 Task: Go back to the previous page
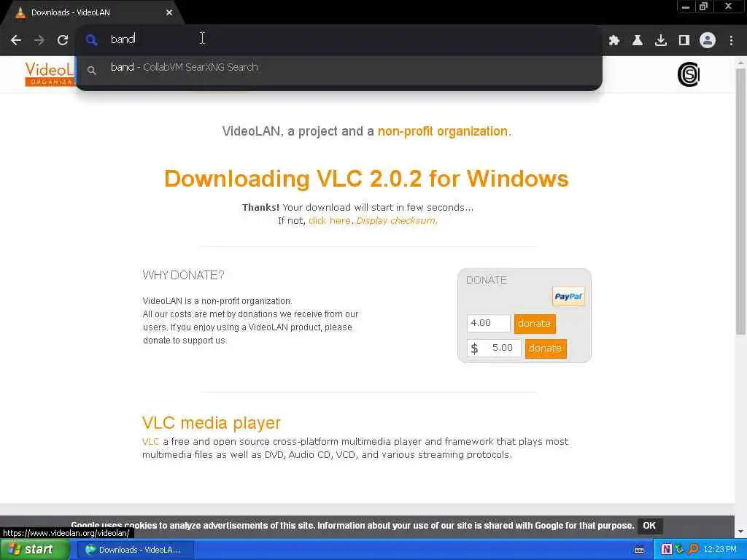point(16,40)
